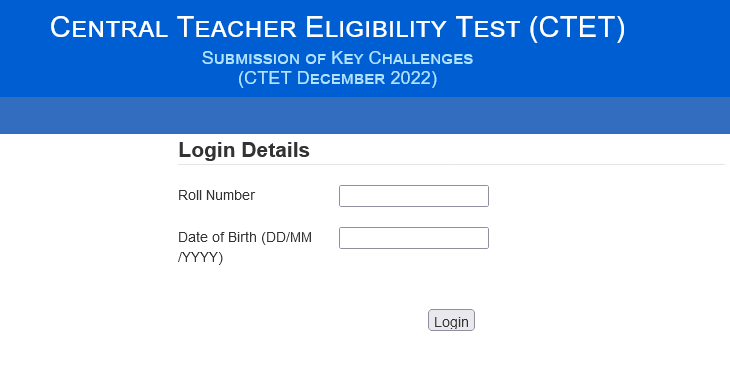Click the word Challenges in the subtitle

coord(421,58)
